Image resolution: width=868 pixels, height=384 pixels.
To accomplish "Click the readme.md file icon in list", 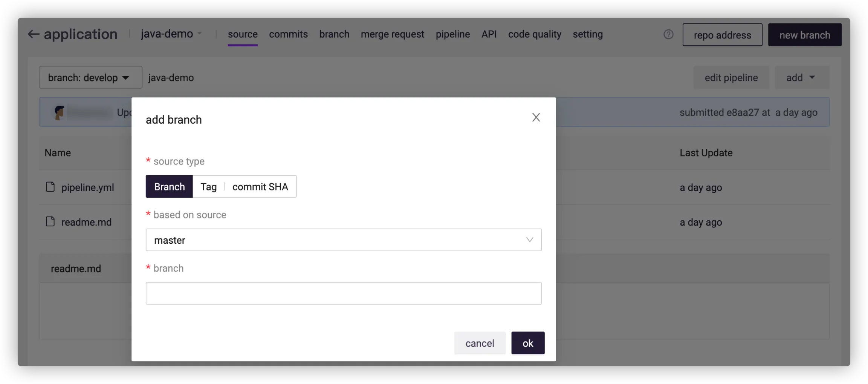I will (x=50, y=222).
